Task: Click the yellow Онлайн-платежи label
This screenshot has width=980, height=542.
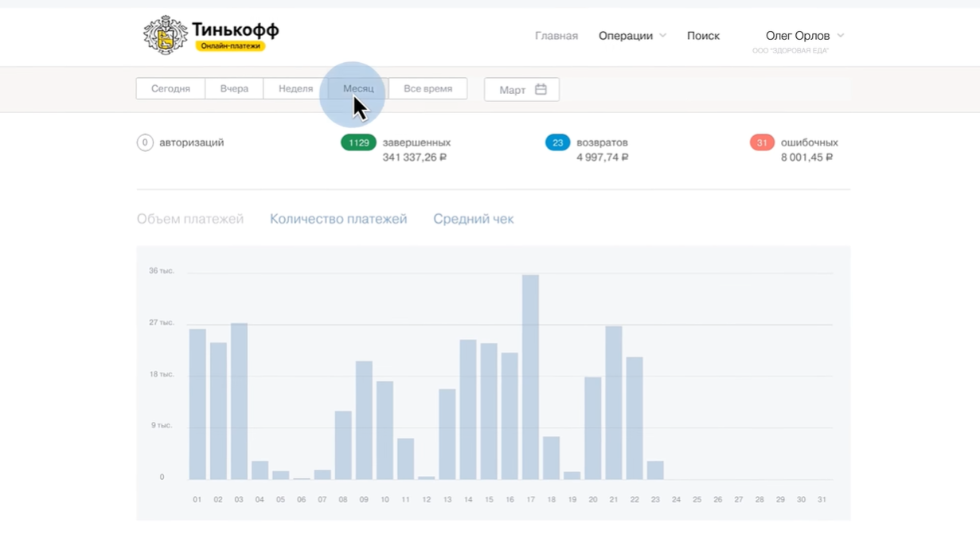Action: (230, 46)
